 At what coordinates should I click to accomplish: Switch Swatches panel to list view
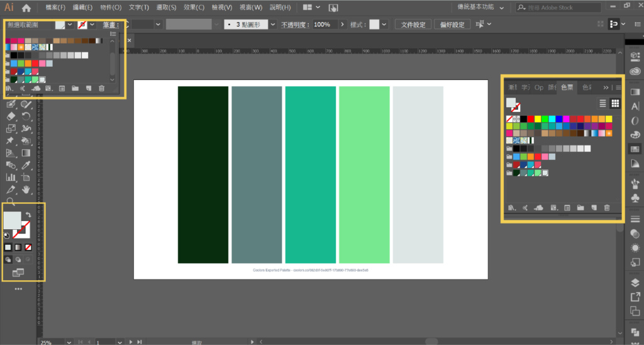[602, 103]
